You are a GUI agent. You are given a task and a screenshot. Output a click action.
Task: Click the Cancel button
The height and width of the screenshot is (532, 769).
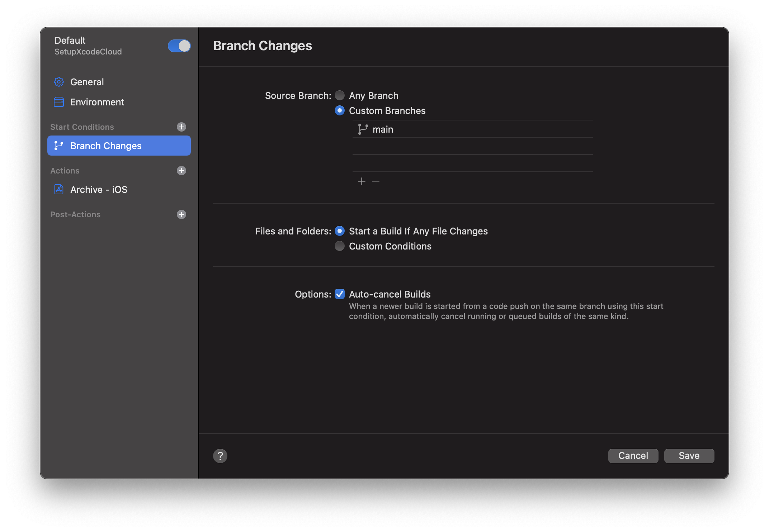click(633, 455)
